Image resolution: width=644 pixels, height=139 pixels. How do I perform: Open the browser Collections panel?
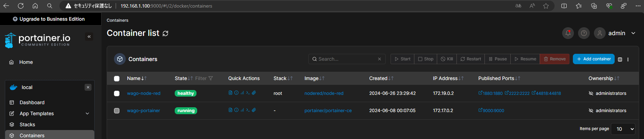(x=594, y=6)
